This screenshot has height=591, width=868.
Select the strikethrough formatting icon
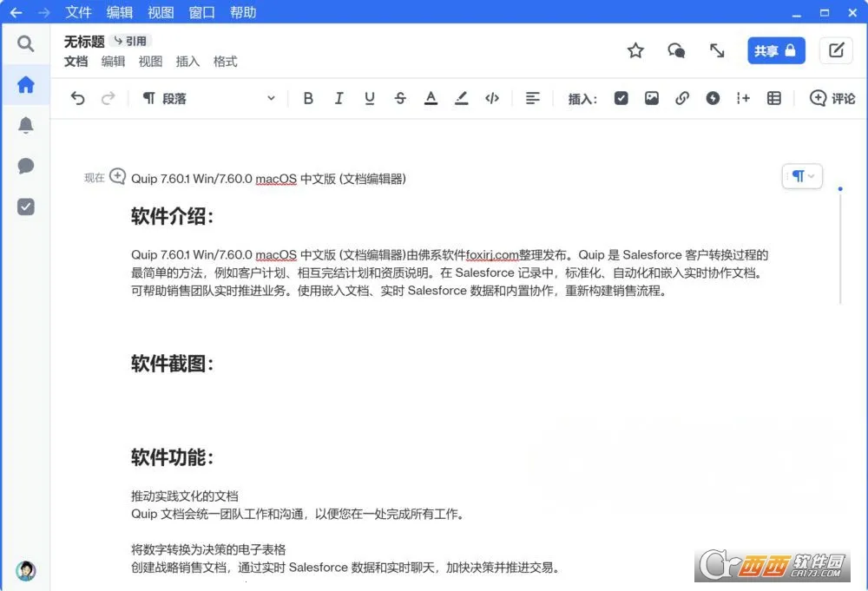coord(399,98)
